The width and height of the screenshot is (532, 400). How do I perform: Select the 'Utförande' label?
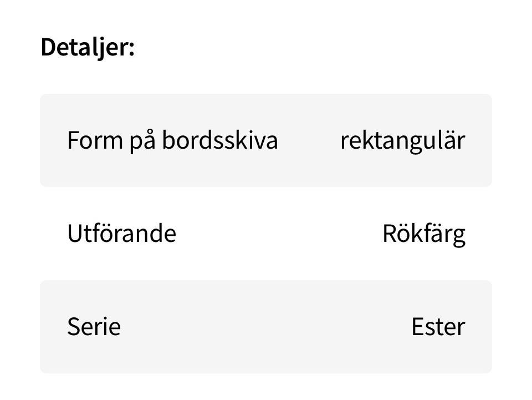point(121,234)
